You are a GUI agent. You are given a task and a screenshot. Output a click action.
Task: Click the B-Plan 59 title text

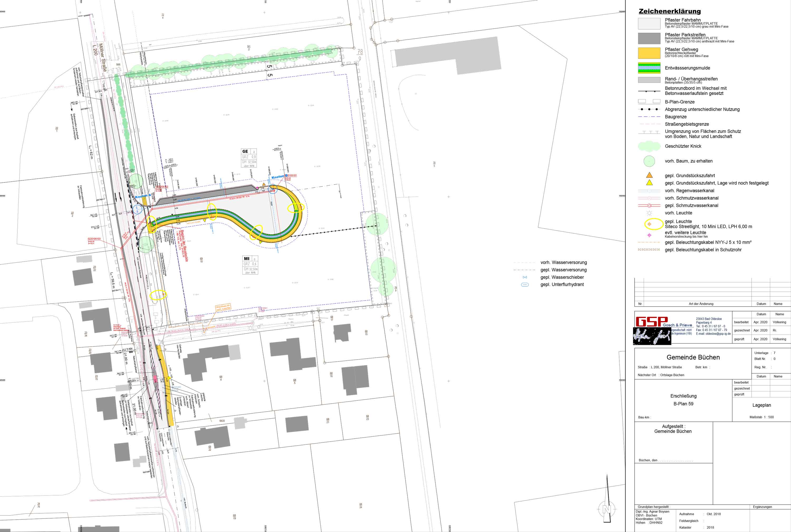683,404
